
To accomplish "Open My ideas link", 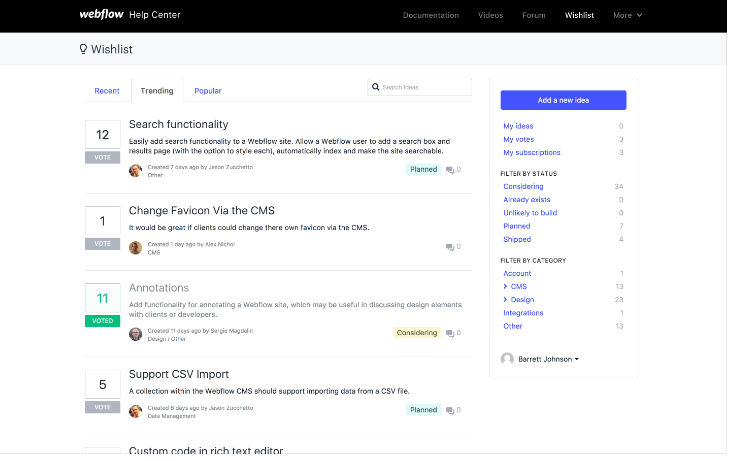I will [x=519, y=127].
